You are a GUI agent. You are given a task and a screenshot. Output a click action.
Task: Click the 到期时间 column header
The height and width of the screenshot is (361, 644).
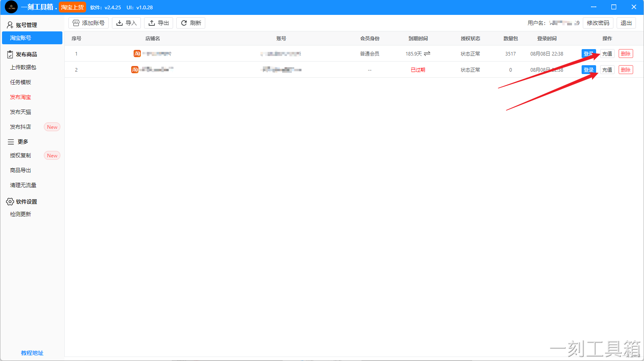[418, 39]
